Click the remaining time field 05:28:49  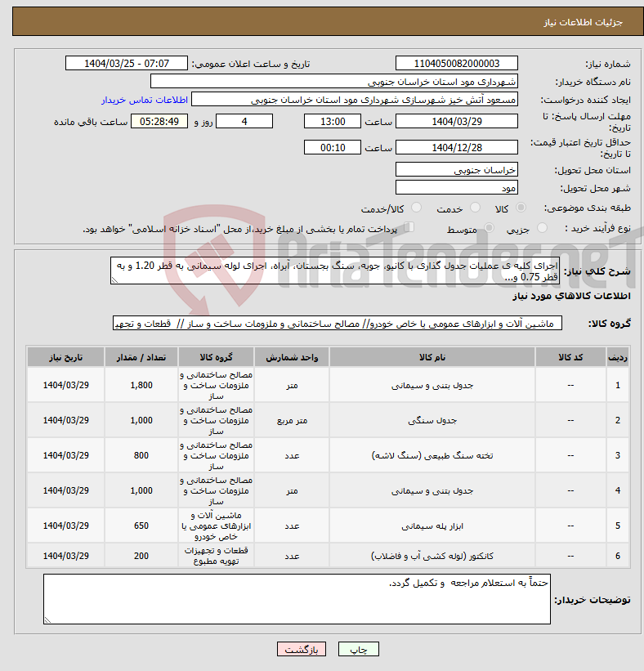[159, 122]
